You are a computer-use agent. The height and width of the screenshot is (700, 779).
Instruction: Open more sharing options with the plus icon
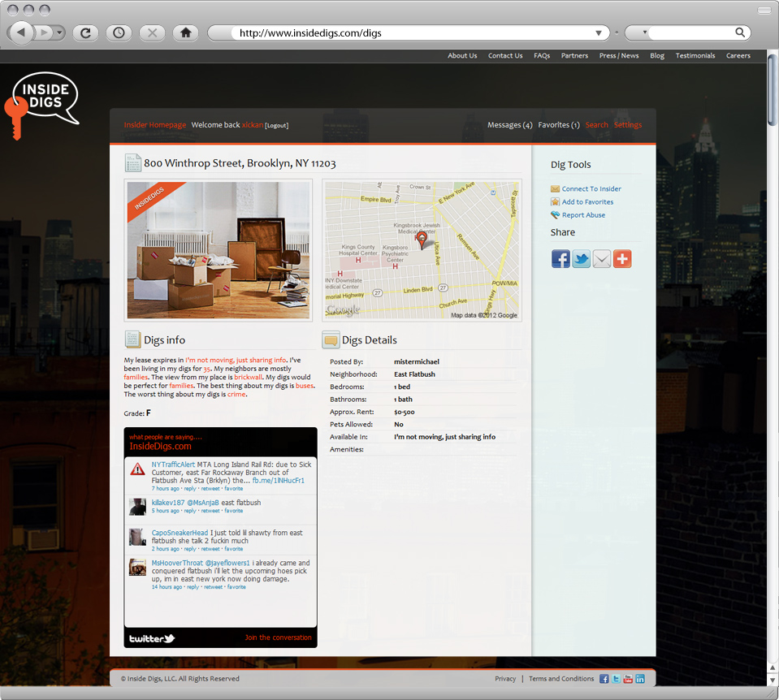point(622,259)
